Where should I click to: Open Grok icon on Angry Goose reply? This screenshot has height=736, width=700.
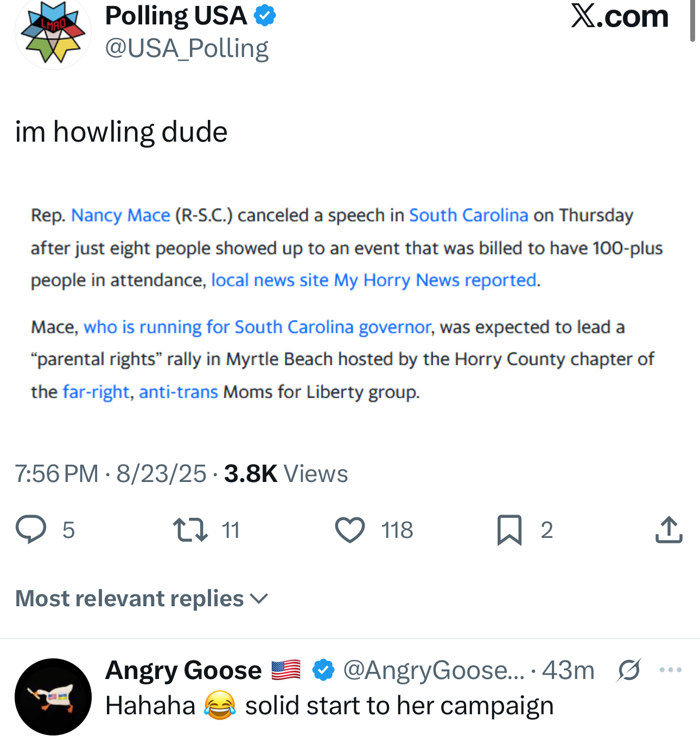click(629, 670)
